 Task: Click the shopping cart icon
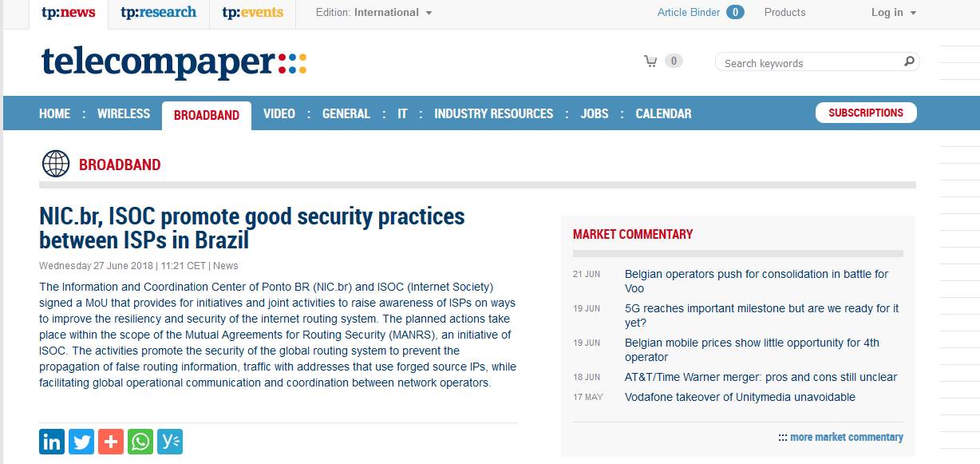(x=650, y=61)
